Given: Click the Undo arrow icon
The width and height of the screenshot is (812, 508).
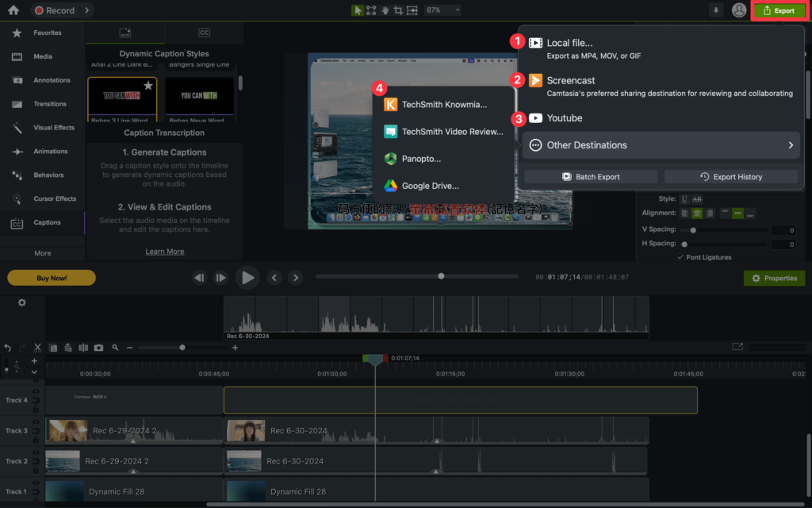Looking at the screenshot, I should pos(7,348).
